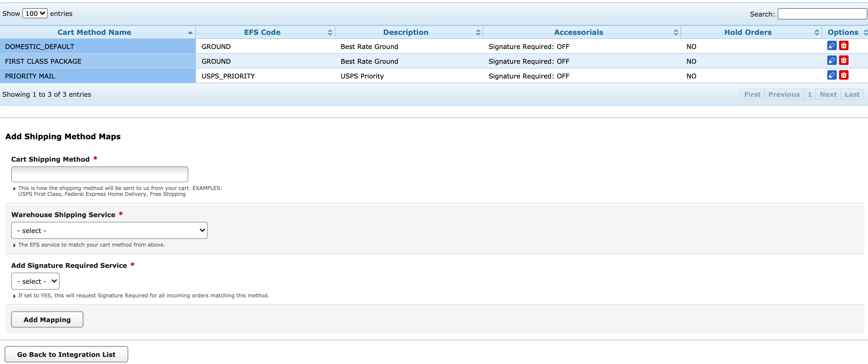Image resolution: width=868 pixels, height=364 pixels.
Task: Go to the Next page
Action: coord(828,94)
